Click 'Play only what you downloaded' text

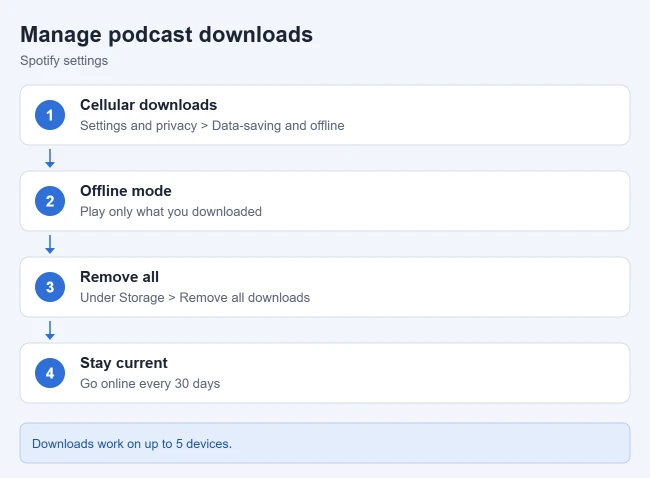click(x=171, y=211)
